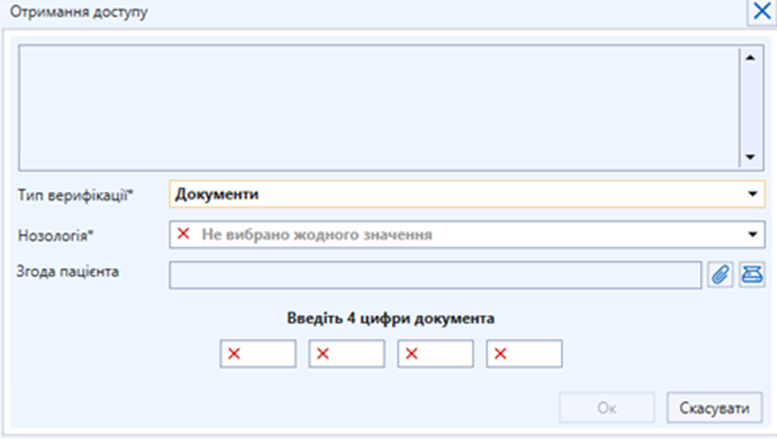Screen dimensions: 777x439
Task: Focus the fourth document digit box
Action: (x=524, y=354)
